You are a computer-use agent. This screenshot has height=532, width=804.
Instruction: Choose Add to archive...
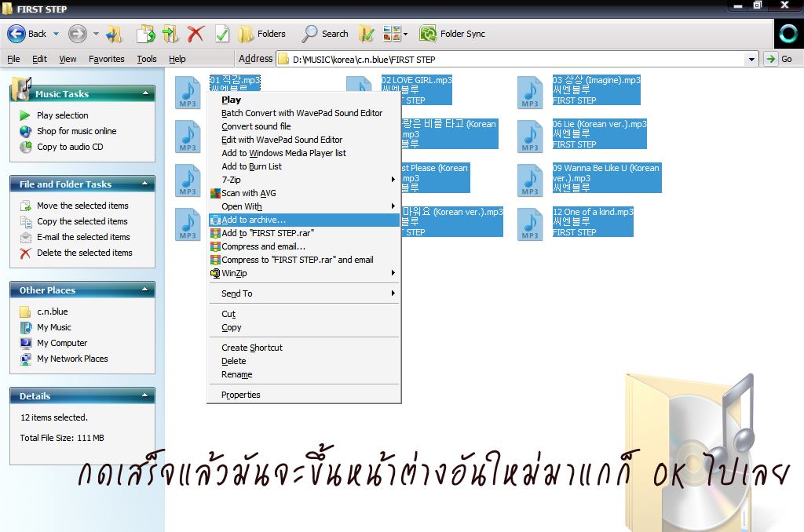(304, 220)
